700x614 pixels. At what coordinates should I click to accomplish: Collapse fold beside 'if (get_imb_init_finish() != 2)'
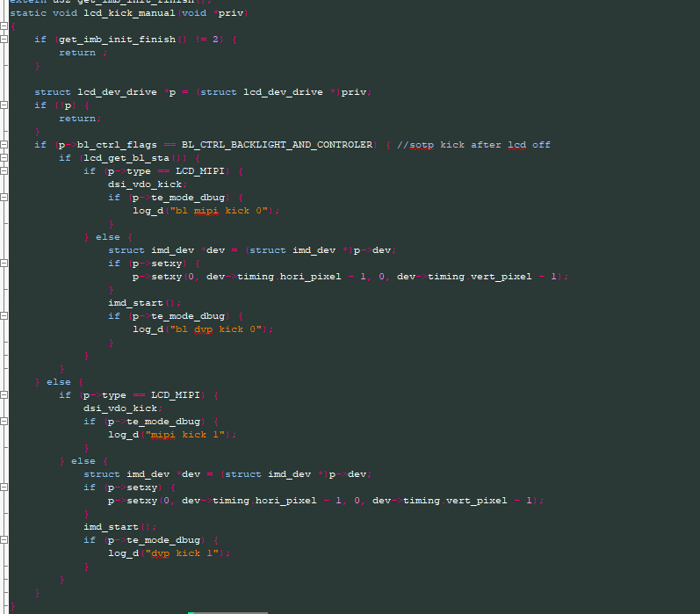(4, 40)
